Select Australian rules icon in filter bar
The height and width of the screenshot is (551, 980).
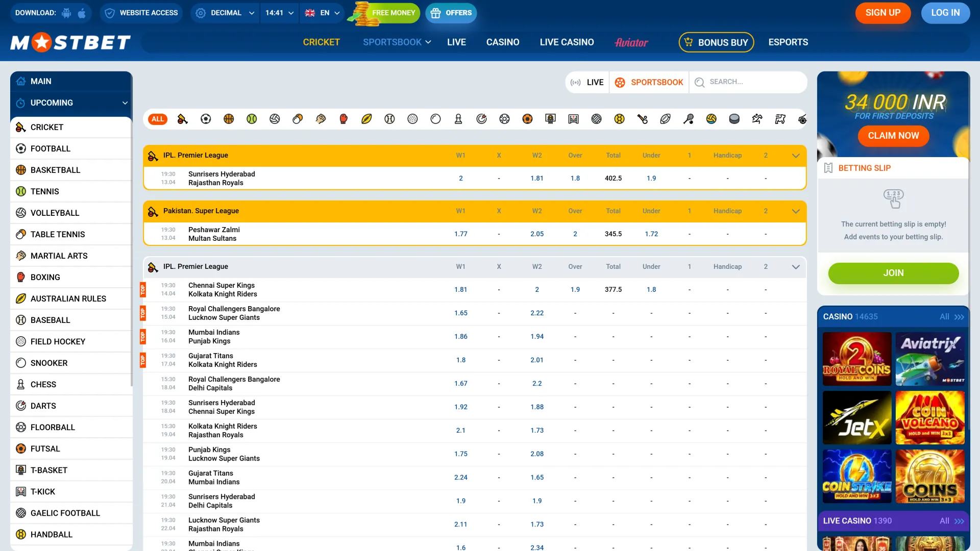tap(366, 119)
